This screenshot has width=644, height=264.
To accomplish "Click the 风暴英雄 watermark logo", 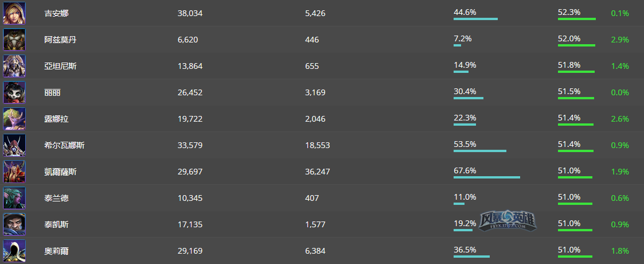I will 508,220.
